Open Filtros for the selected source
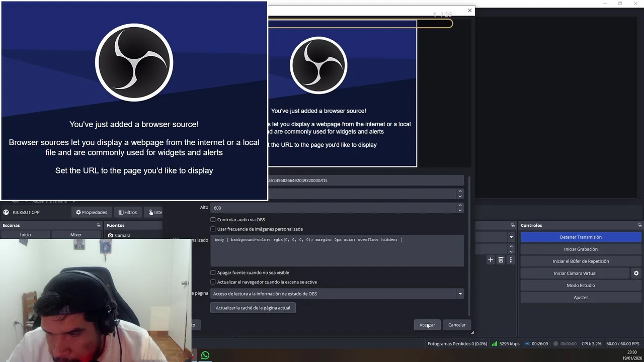Screen dimensions: 644x362 [x=127, y=212]
